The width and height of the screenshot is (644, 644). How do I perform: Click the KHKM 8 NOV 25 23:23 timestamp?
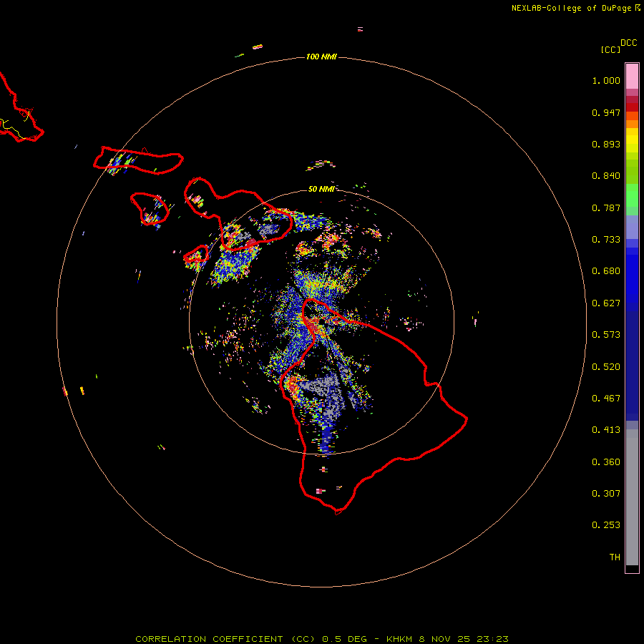point(447,639)
